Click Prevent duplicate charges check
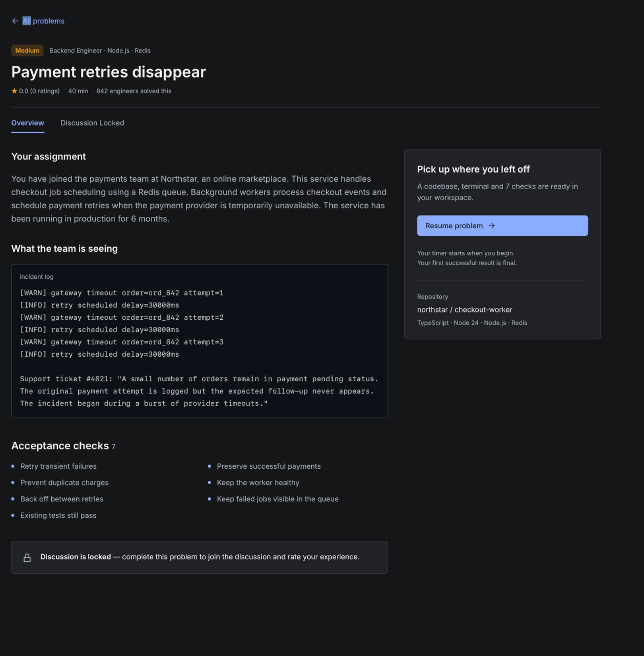 (x=65, y=483)
